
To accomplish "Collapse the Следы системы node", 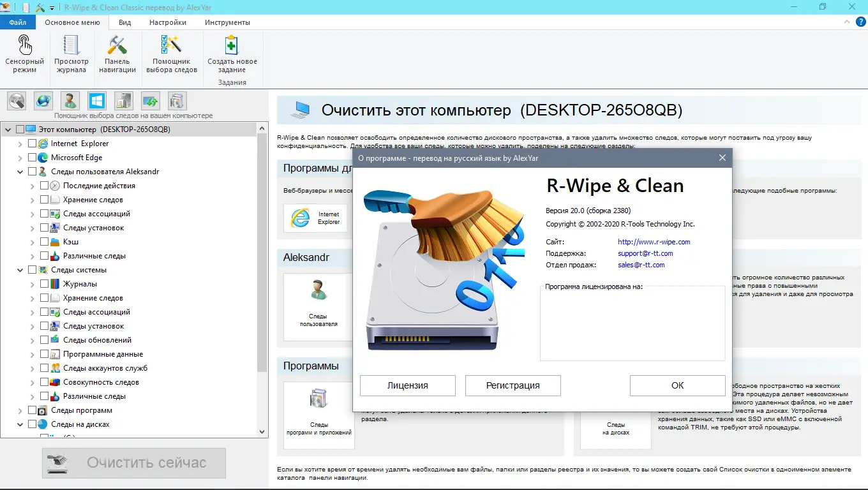I will (20, 270).
